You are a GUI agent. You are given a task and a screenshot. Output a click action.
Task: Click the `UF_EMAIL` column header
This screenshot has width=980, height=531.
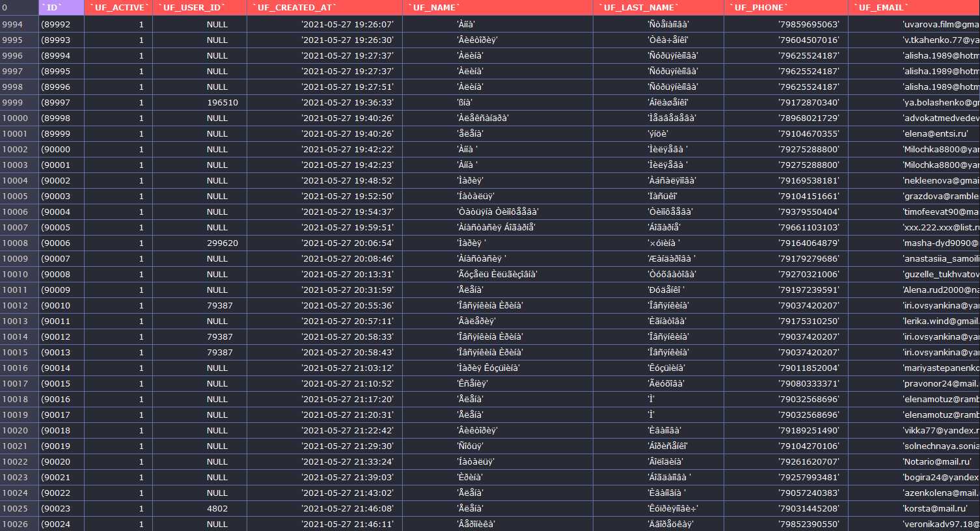pyautogui.click(x=914, y=8)
